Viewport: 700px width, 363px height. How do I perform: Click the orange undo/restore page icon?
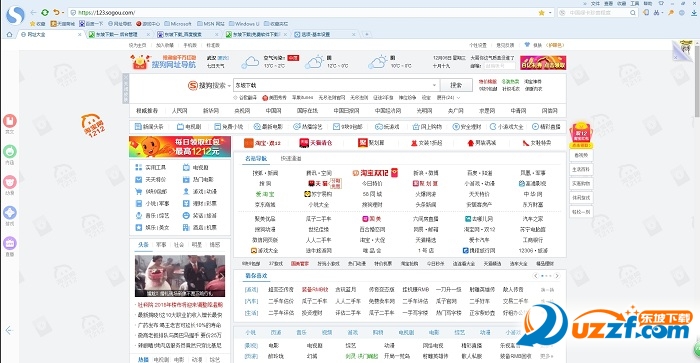click(56, 13)
